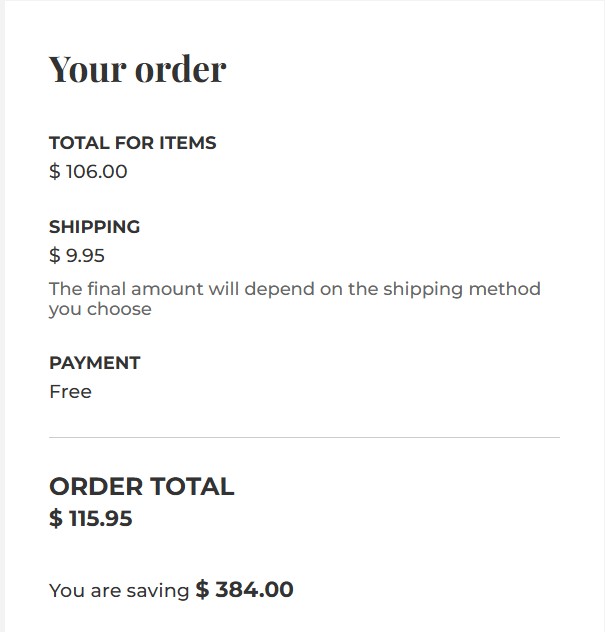Click the dollar sign before 106.00

55,171
